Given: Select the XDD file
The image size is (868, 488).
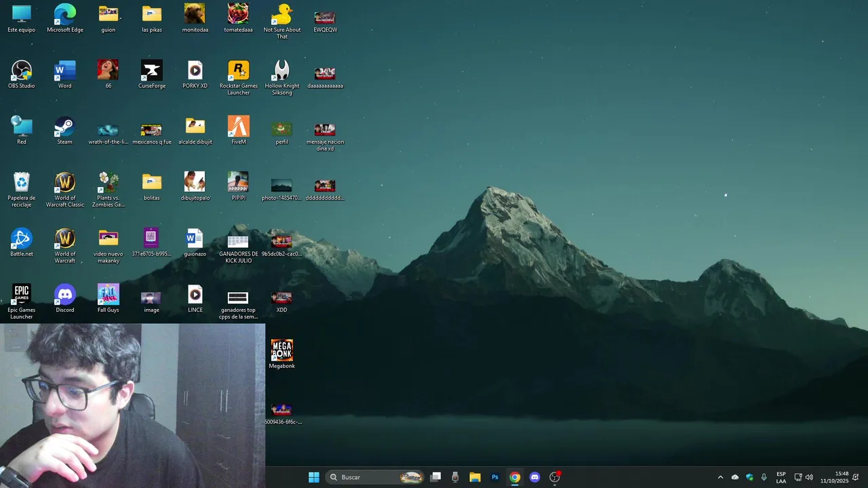Looking at the screenshot, I should 282,302.
